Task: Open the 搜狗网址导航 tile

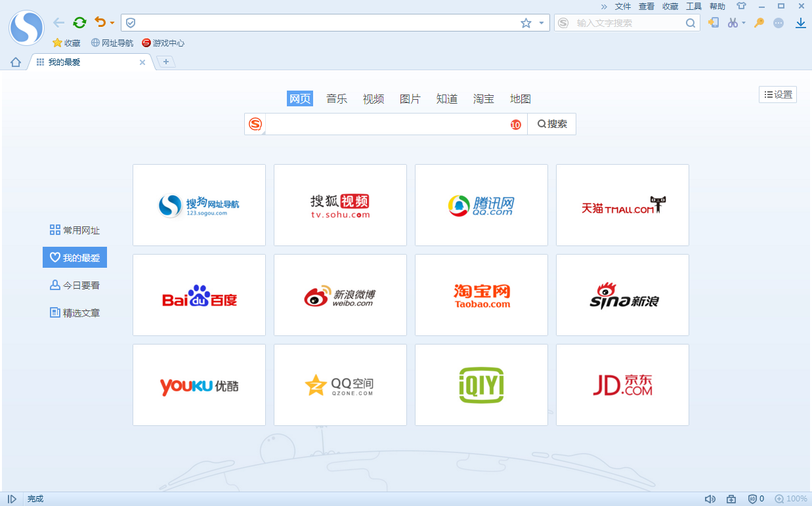Action: (199, 205)
